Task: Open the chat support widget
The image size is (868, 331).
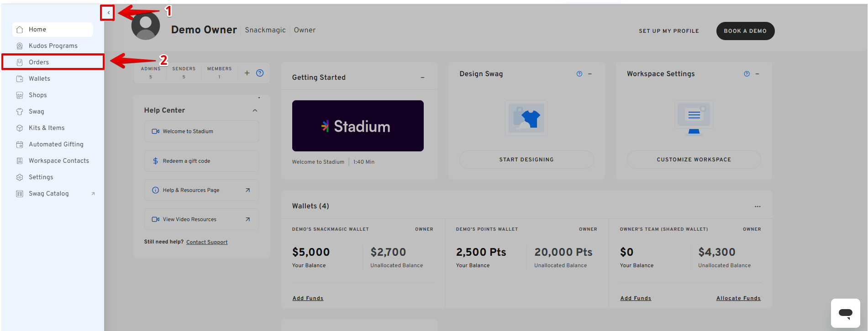Action: tap(845, 313)
